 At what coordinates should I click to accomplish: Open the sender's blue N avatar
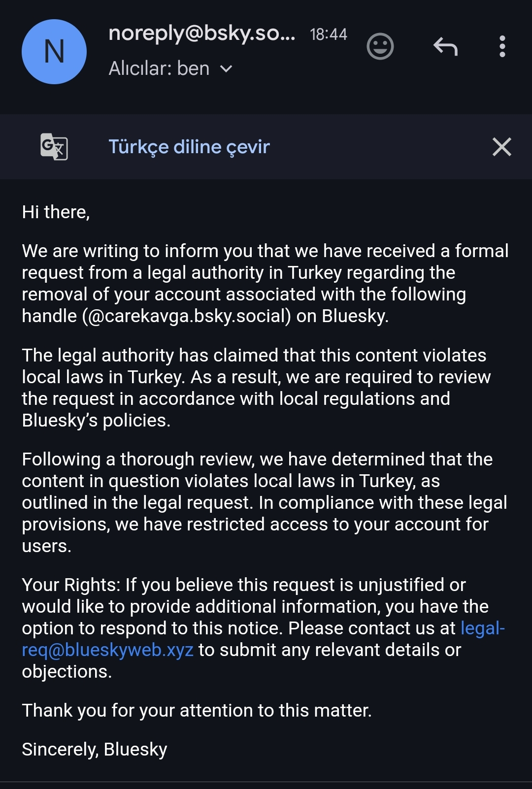54,52
